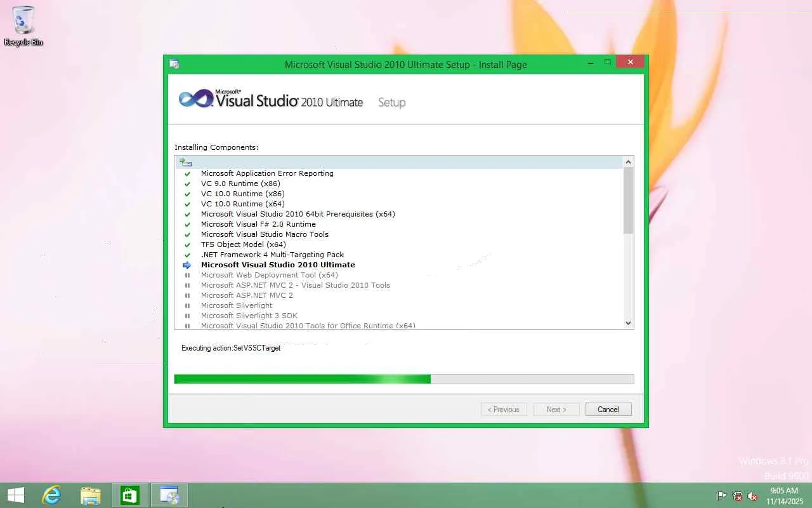Click pending icon beside Microsoft Silverlight
The image size is (812, 508).
point(187,305)
